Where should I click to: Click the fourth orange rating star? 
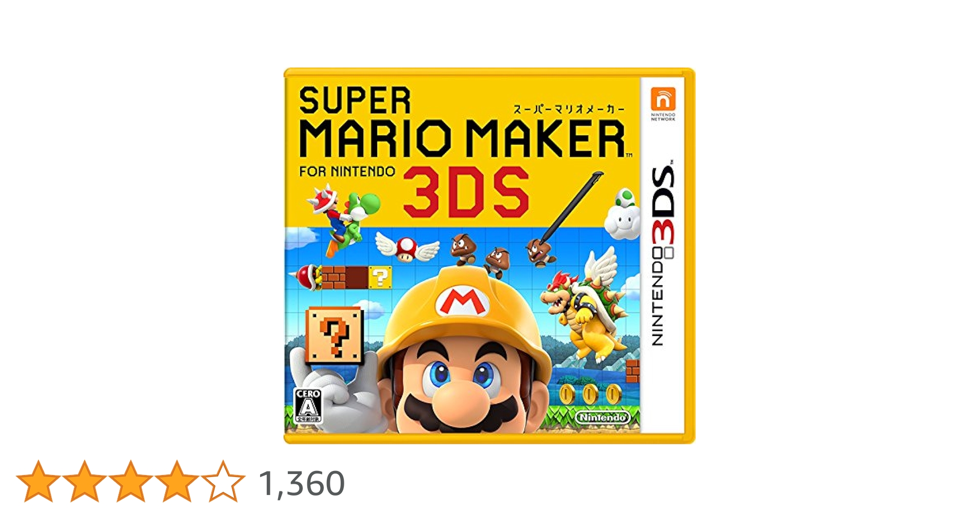click(177, 481)
